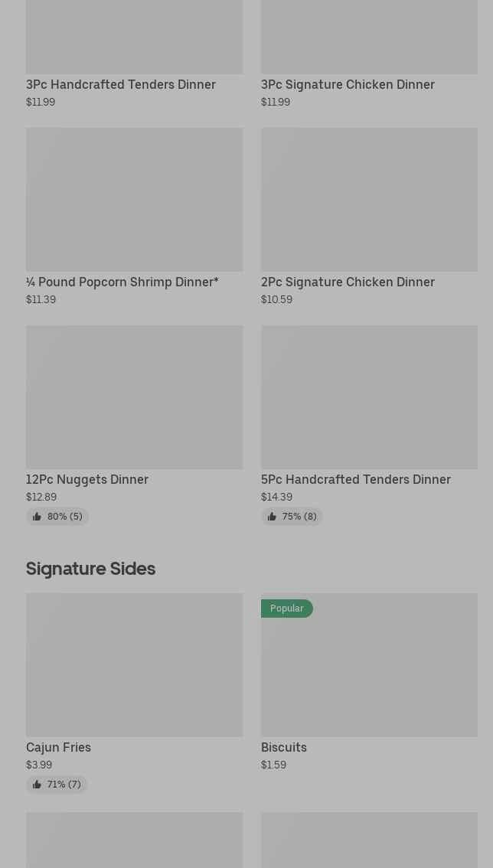
Task: Select 2Pc Signature Chicken Dinner title
Action: click(x=348, y=282)
